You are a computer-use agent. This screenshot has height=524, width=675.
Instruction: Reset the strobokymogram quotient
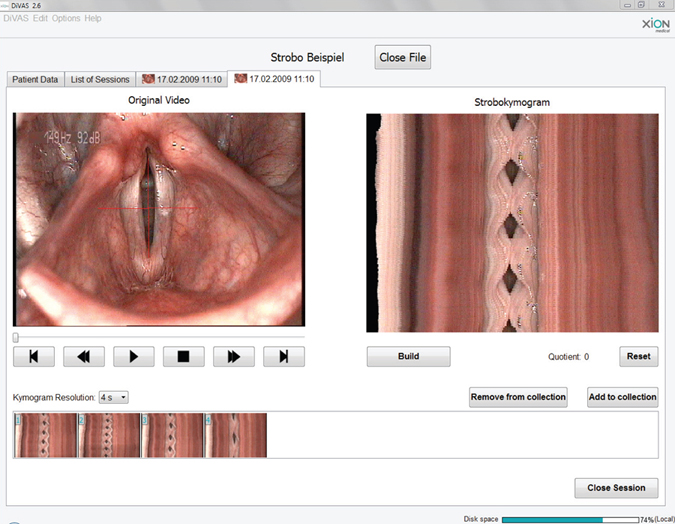[638, 356]
